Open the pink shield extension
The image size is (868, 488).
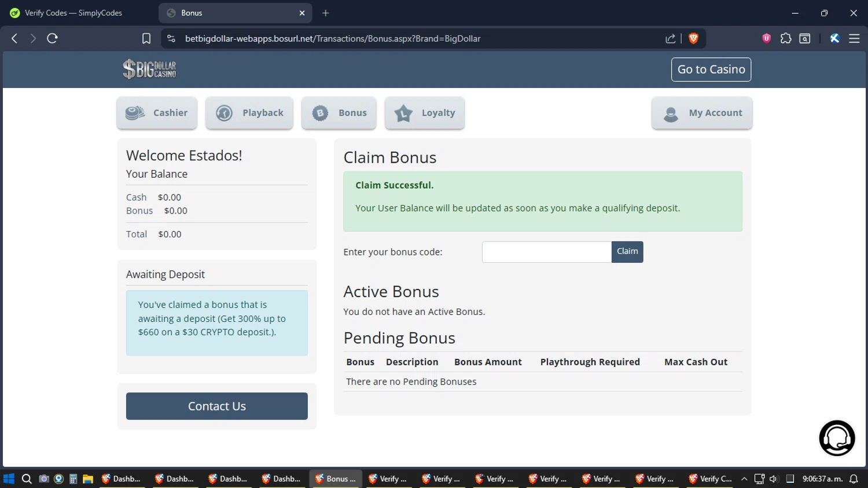767,38
